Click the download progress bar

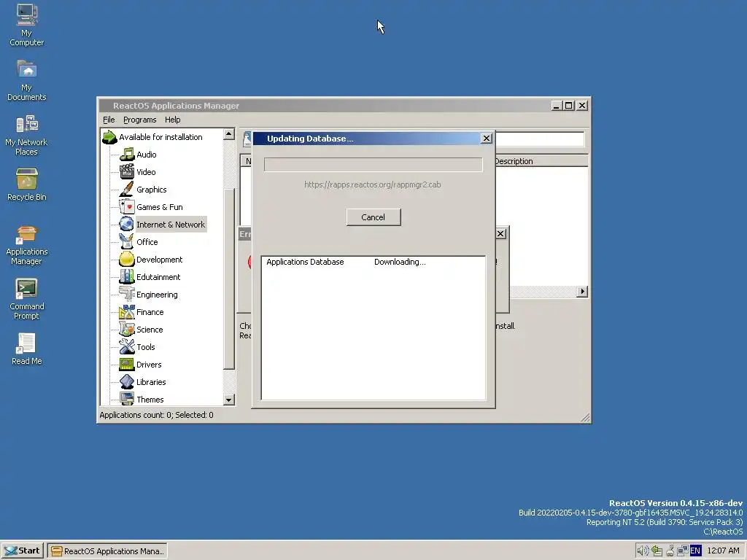[373, 165]
